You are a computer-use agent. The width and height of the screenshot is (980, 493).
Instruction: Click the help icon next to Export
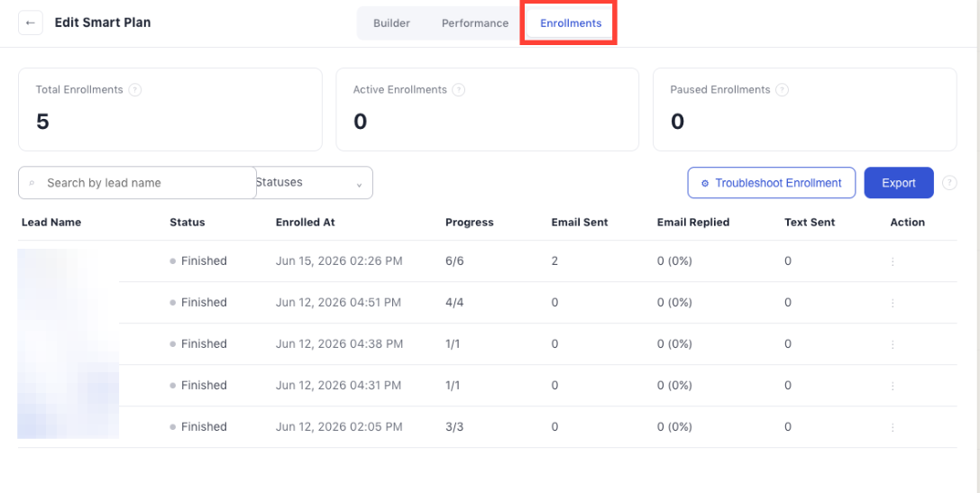tap(949, 183)
